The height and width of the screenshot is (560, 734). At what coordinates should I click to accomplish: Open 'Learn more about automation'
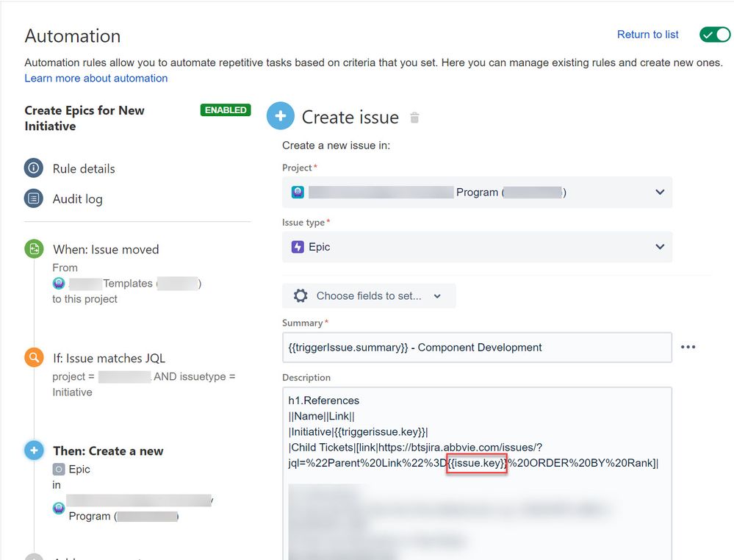96,77
